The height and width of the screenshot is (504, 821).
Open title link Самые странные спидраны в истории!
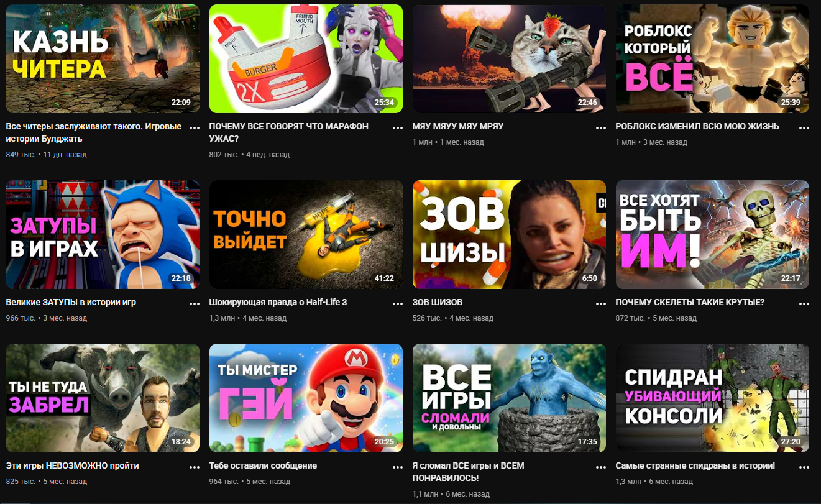coord(695,465)
